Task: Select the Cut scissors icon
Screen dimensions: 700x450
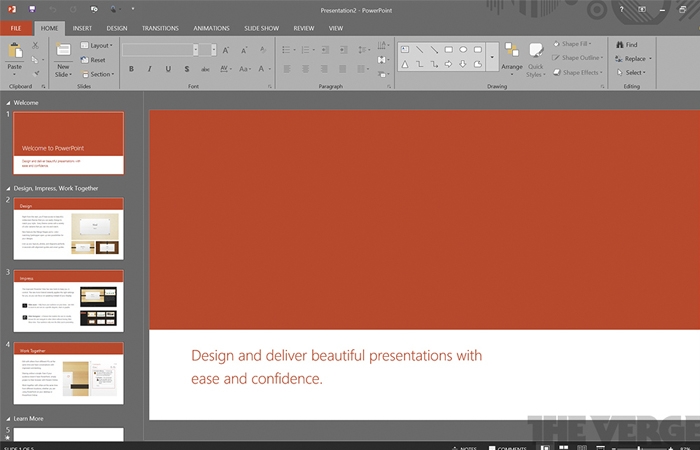Action: point(35,45)
